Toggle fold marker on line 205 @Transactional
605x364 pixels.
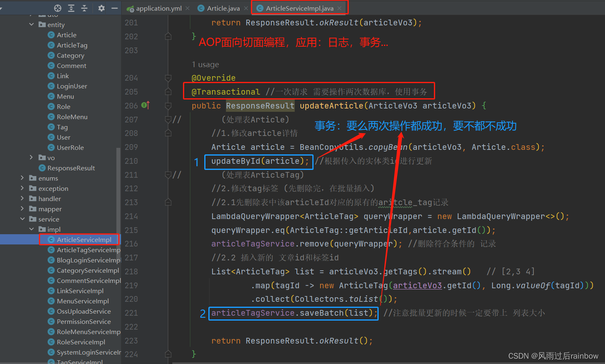click(x=168, y=92)
